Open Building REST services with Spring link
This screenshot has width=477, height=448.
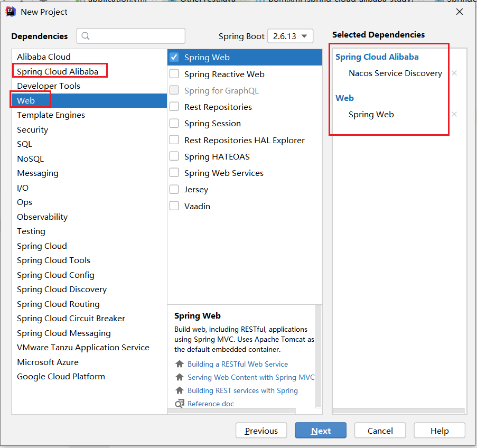tap(242, 390)
